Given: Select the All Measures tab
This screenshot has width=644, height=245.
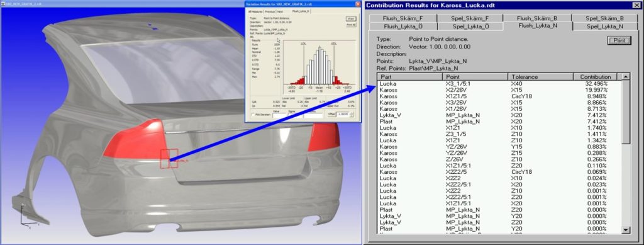Looking at the screenshot, I should [x=255, y=11].
